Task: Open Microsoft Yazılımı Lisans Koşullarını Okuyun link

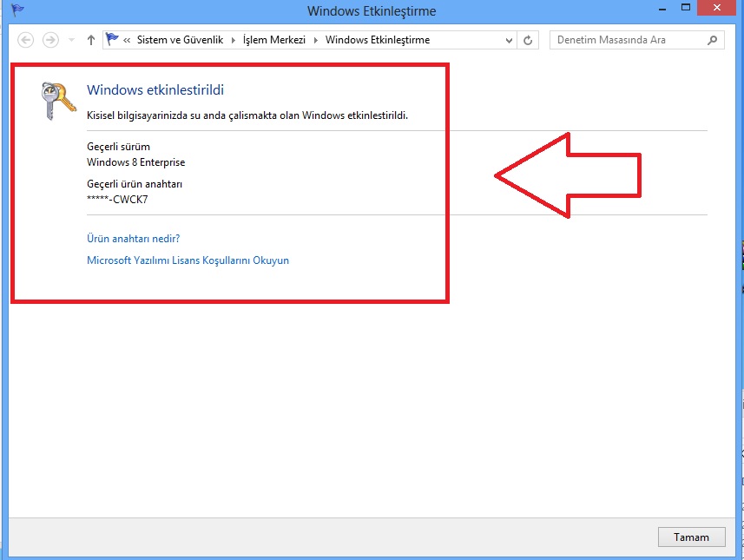Action: click(188, 260)
